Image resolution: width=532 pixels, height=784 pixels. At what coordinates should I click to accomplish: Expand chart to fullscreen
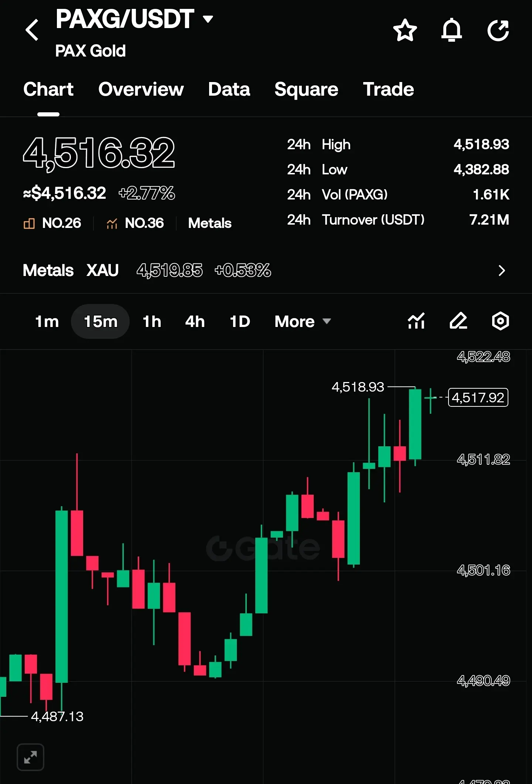click(x=30, y=757)
